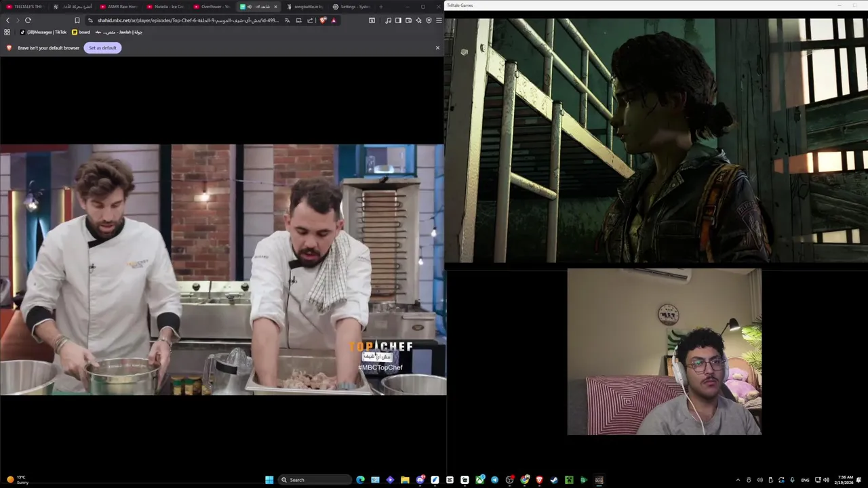
Task: Go back in Brave browser
Action: coord(7,20)
